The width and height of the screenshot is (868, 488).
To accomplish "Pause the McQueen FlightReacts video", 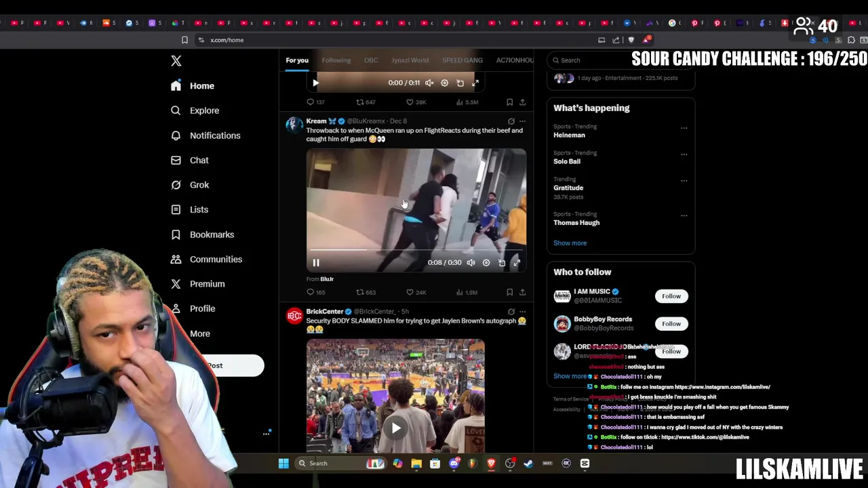I will pyautogui.click(x=316, y=262).
